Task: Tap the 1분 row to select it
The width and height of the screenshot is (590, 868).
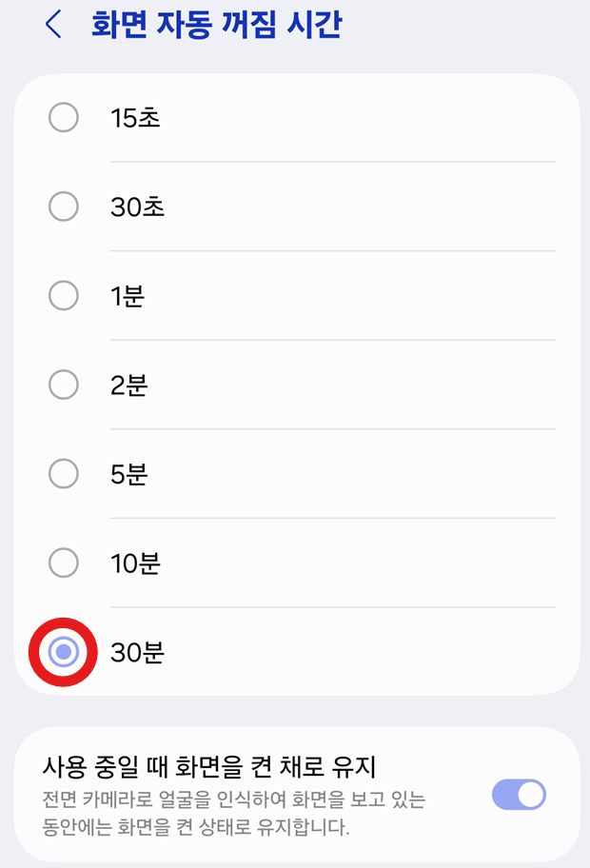Action: pos(285,295)
